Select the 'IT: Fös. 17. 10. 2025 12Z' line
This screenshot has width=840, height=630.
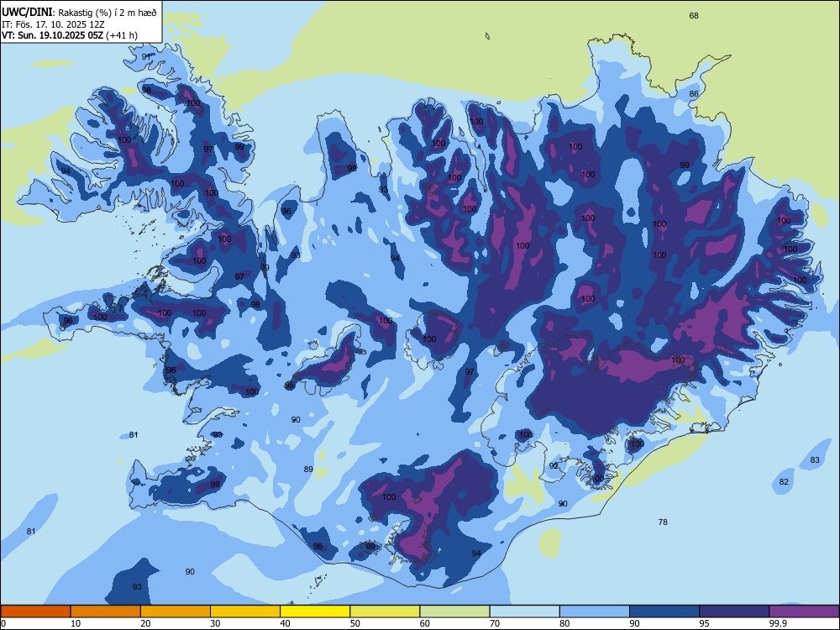click(51, 24)
